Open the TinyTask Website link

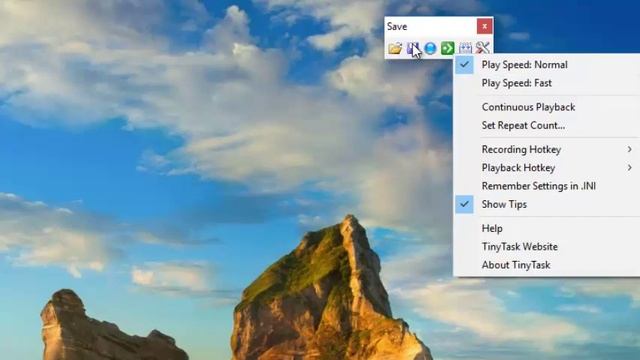coord(547,247)
